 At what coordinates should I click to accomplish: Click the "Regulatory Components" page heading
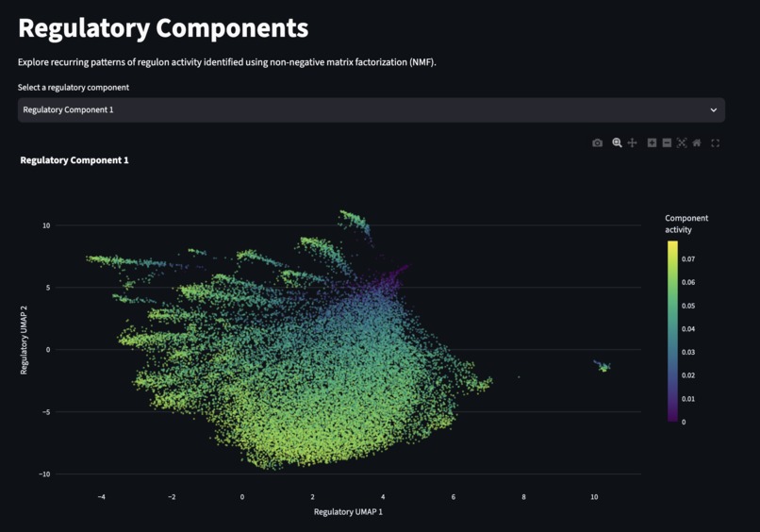[163, 28]
